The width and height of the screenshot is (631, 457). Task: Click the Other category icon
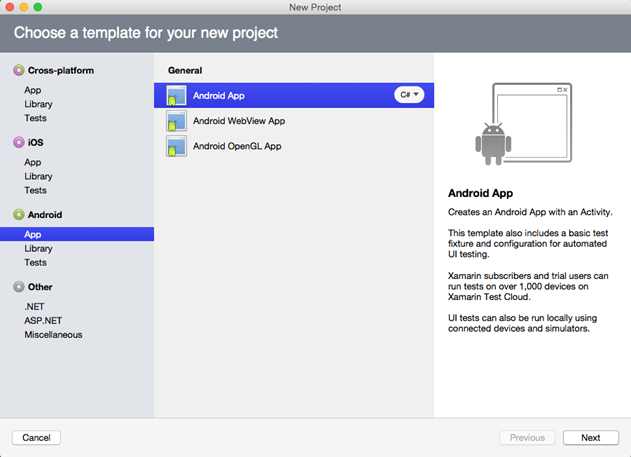click(18, 287)
